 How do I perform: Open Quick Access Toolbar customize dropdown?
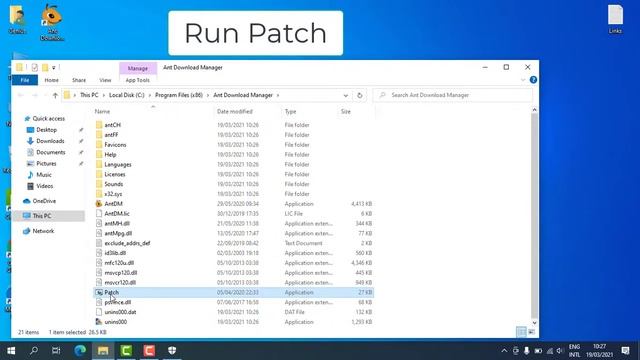53,68
